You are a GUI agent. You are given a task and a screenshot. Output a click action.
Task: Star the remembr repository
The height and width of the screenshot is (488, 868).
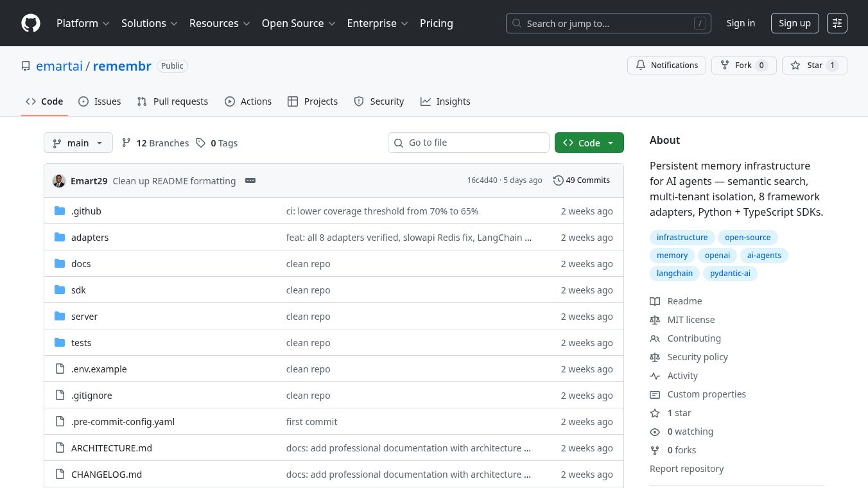pos(814,65)
